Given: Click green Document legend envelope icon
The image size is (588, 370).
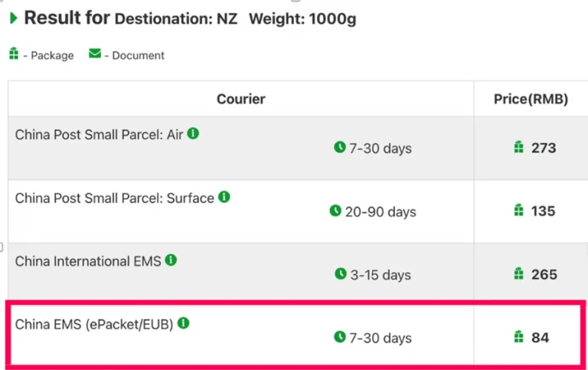Looking at the screenshot, I should [95, 54].
